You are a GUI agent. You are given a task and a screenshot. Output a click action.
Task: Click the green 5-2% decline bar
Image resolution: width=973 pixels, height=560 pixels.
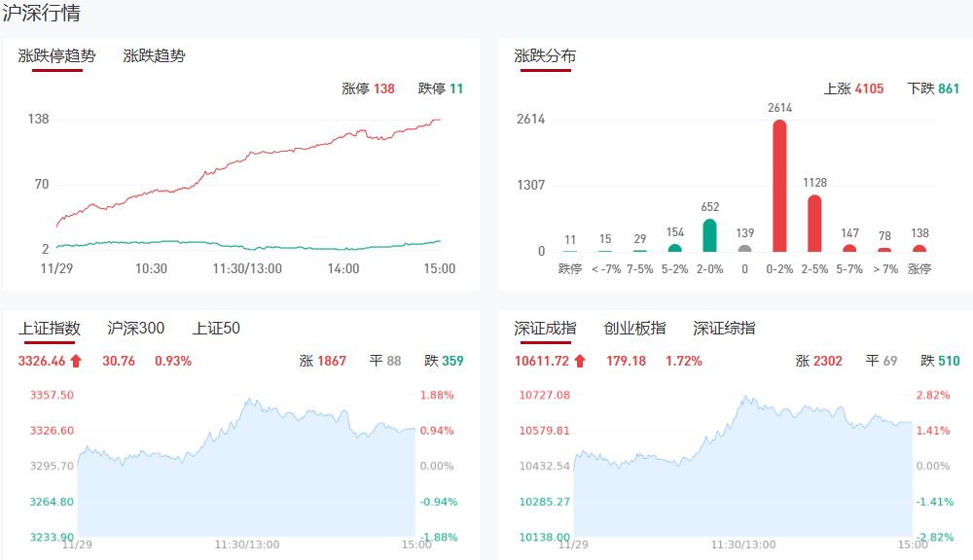click(674, 248)
